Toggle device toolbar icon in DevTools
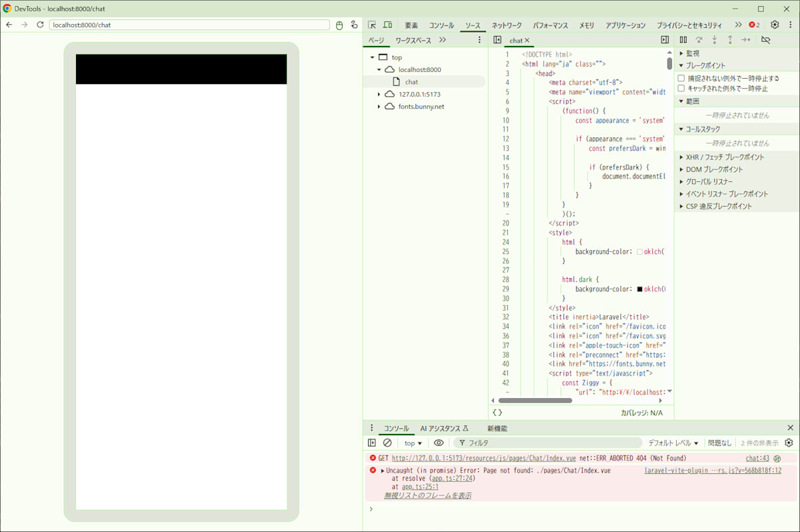 [387, 25]
